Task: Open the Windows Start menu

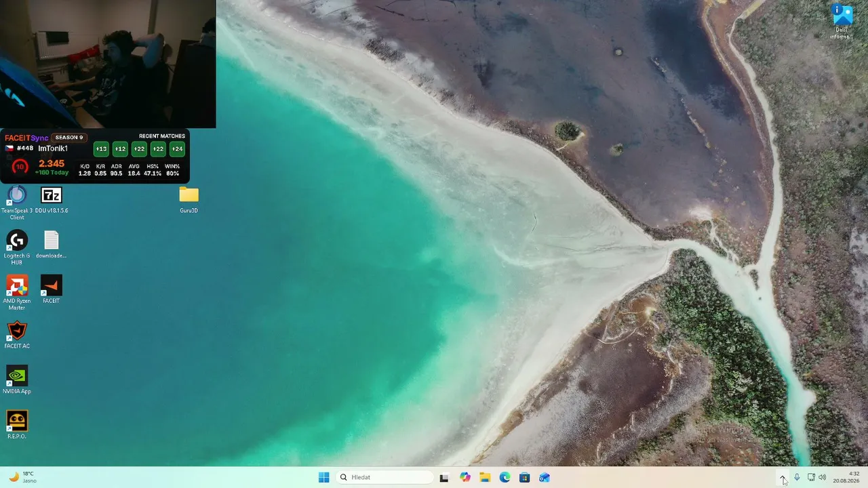Action: 324,477
